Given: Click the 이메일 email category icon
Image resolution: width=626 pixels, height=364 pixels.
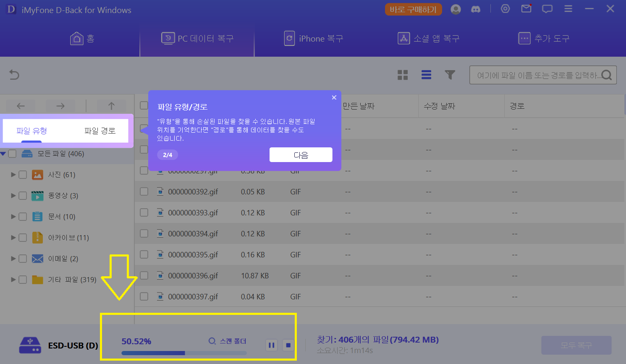Looking at the screenshot, I should [x=37, y=259].
